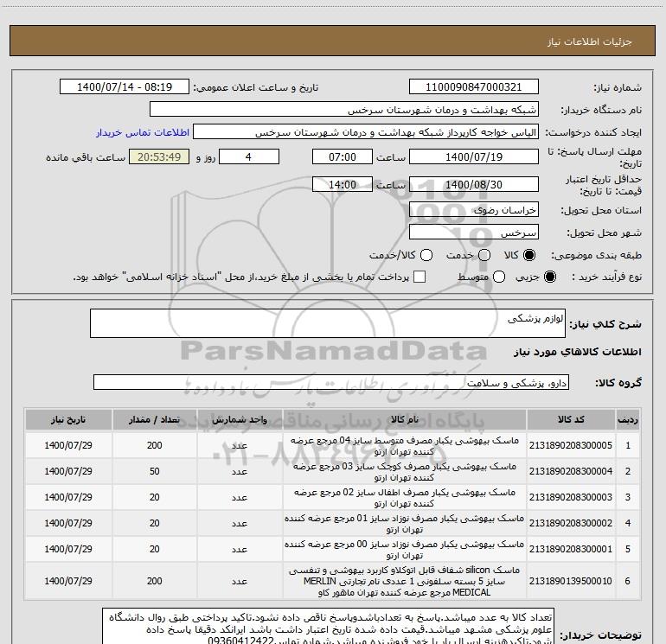Click the تاریخ نیاز column header
Viewport: 666px width, 644px height.
click(x=68, y=420)
